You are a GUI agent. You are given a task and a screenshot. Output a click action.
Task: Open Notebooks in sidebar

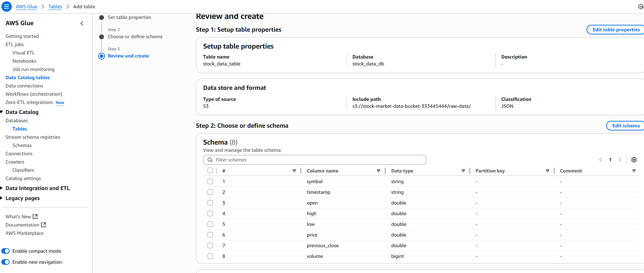tap(24, 61)
